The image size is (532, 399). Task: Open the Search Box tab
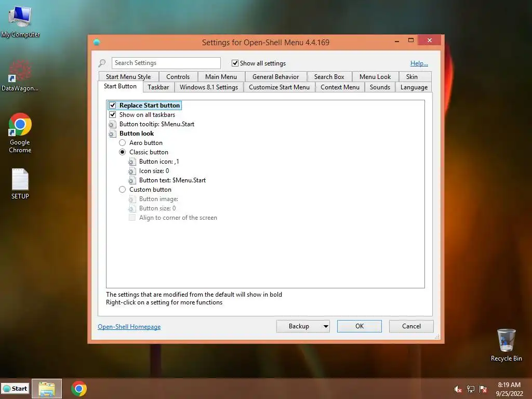point(329,77)
